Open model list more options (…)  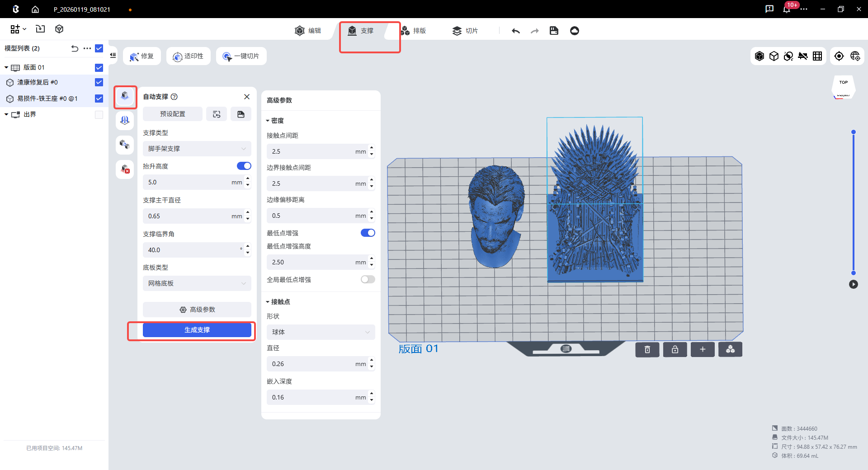point(87,48)
